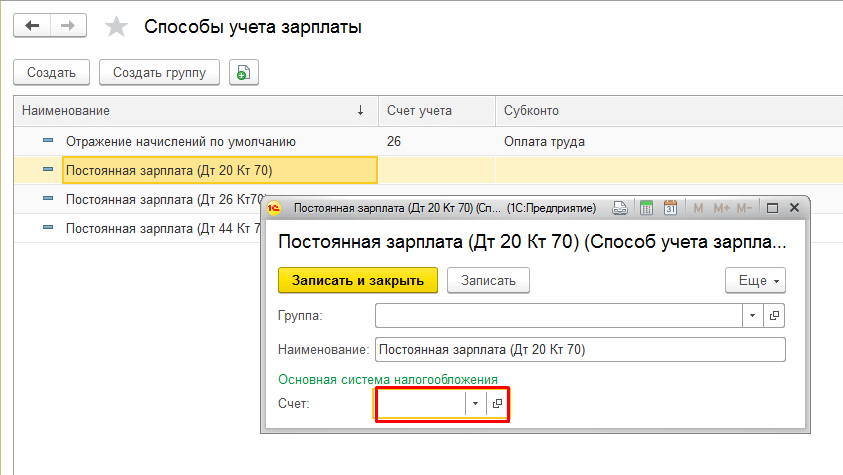Click the Группа input field
843x475 pixels.
click(x=559, y=315)
